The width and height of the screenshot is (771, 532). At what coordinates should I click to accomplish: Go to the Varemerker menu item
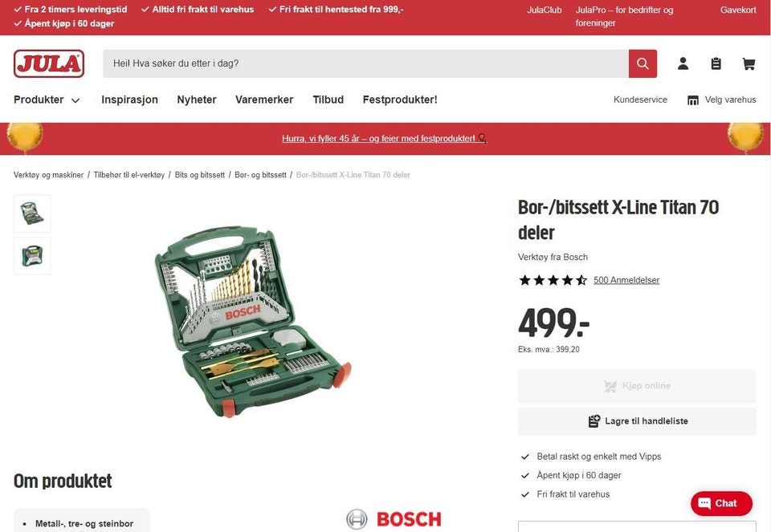click(x=264, y=99)
